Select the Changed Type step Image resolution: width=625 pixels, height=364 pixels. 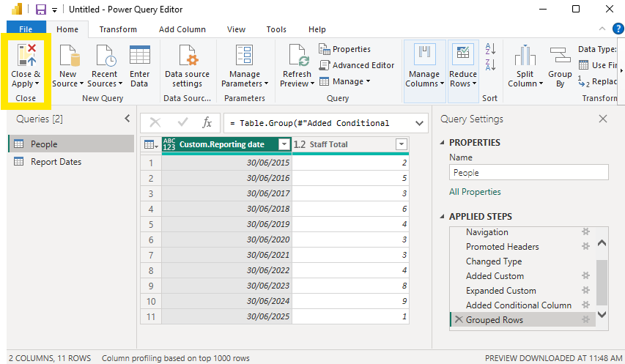pos(493,261)
